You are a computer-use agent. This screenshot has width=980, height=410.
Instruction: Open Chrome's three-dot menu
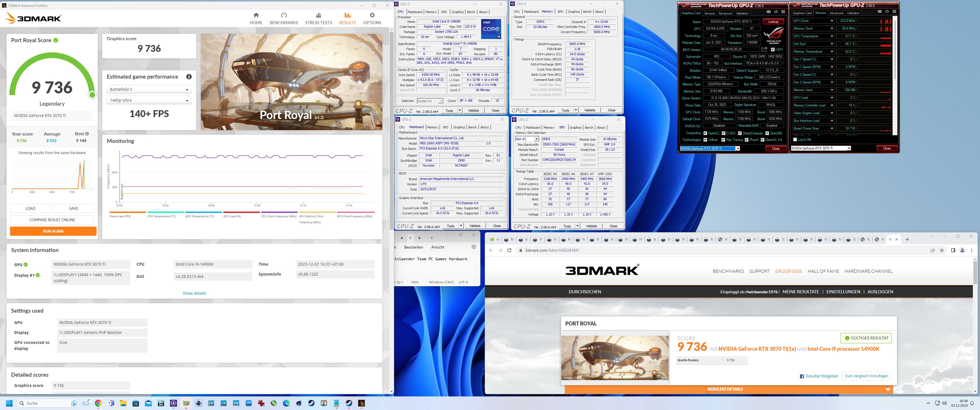[x=971, y=250]
